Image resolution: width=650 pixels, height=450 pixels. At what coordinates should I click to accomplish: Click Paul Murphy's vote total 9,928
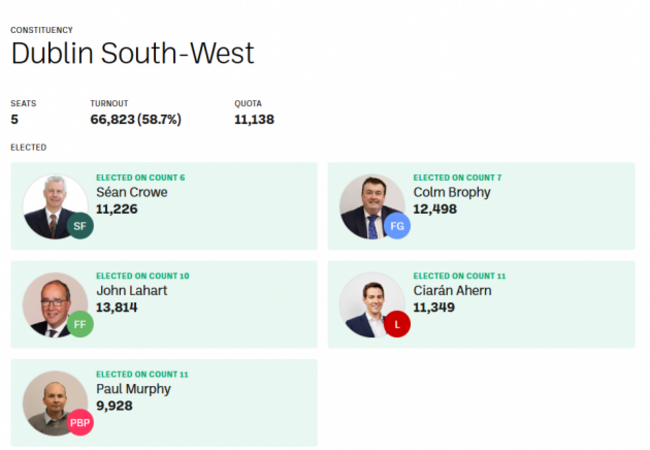click(x=114, y=406)
